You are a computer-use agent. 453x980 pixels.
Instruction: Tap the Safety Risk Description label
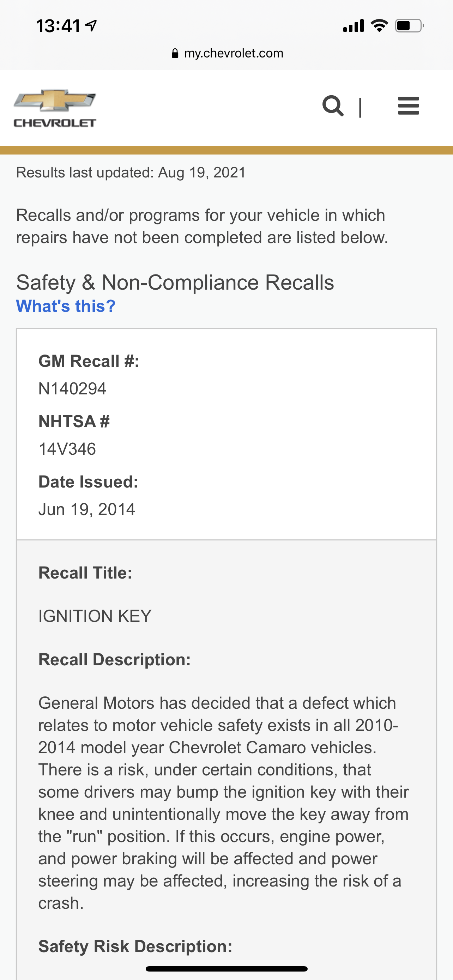(x=135, y=946)
